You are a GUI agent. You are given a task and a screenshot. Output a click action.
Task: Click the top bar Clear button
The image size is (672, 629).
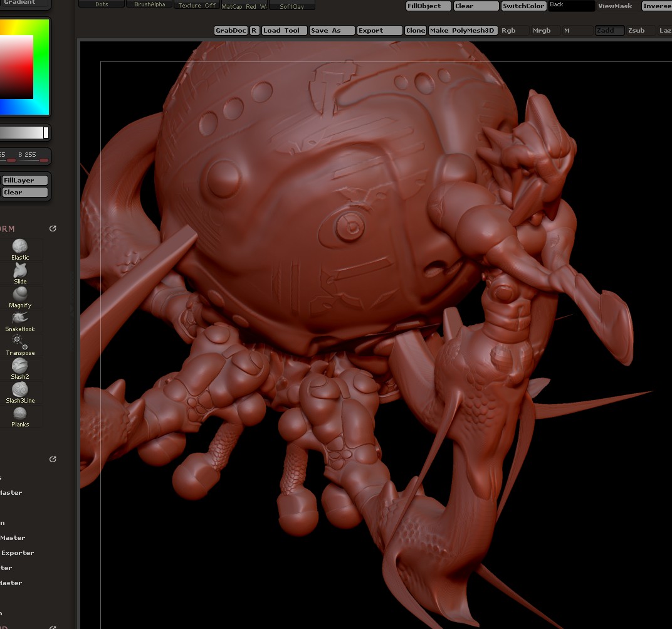[476, 6]
